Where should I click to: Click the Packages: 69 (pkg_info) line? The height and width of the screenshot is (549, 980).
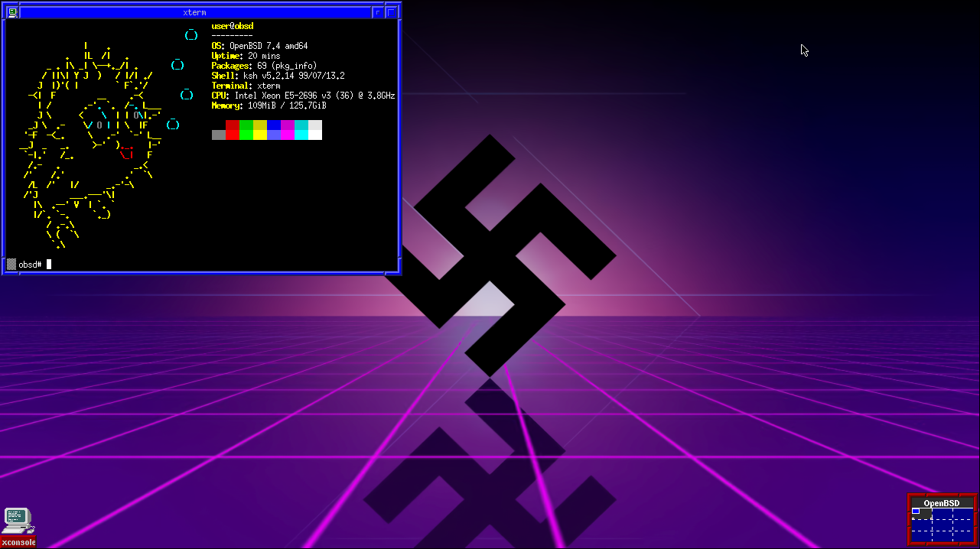tap(264, 66)
